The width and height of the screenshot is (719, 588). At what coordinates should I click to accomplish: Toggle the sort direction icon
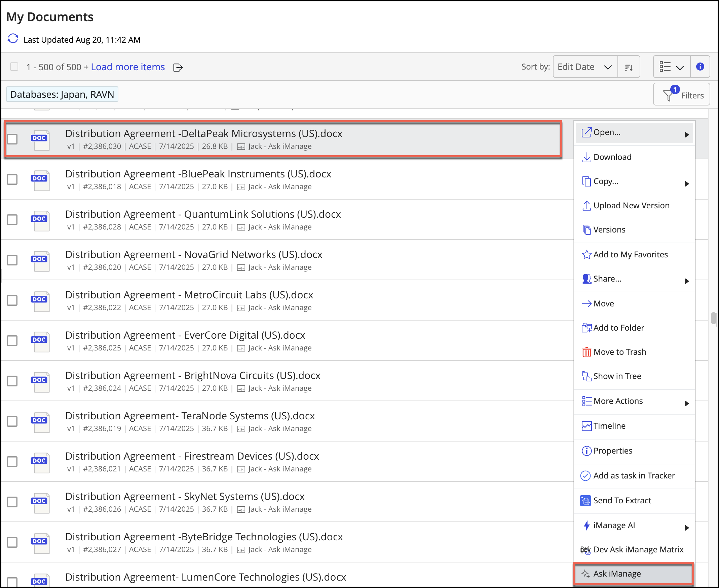pos(629,67)
